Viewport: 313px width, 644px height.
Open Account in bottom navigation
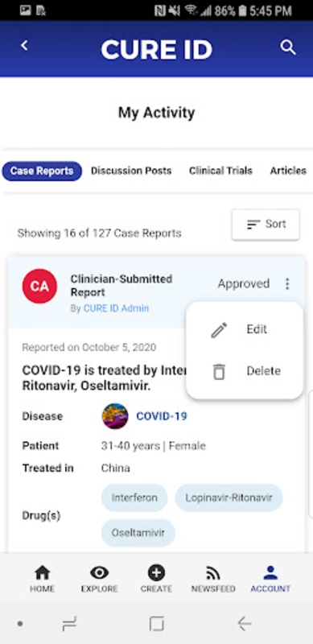click(x=270, y=578)
